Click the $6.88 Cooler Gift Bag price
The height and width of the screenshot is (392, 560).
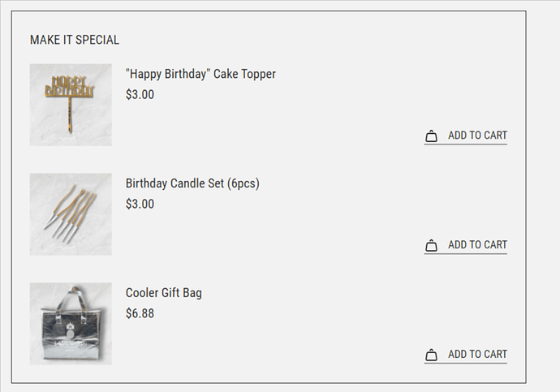(x=140, y=313)
